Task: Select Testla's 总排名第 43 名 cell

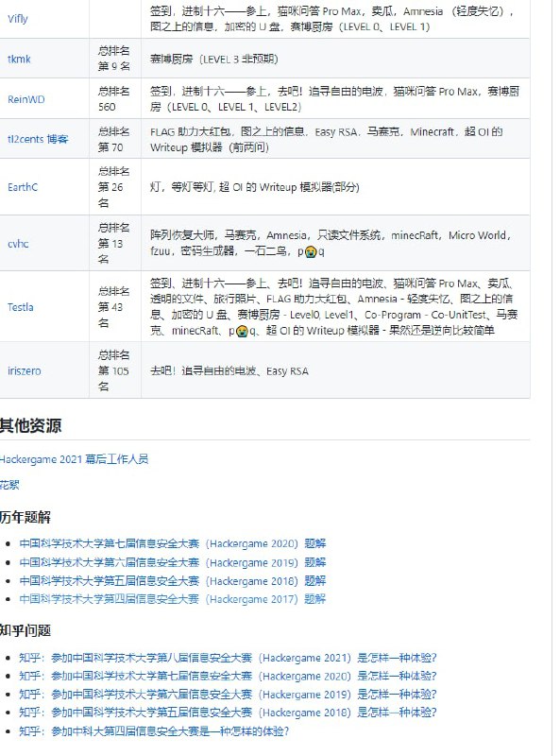Action: (114, 306)
